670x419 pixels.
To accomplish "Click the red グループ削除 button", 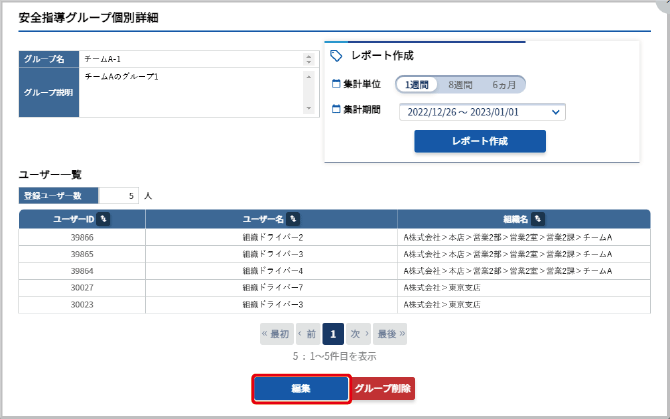I will [x=384, y=389].
